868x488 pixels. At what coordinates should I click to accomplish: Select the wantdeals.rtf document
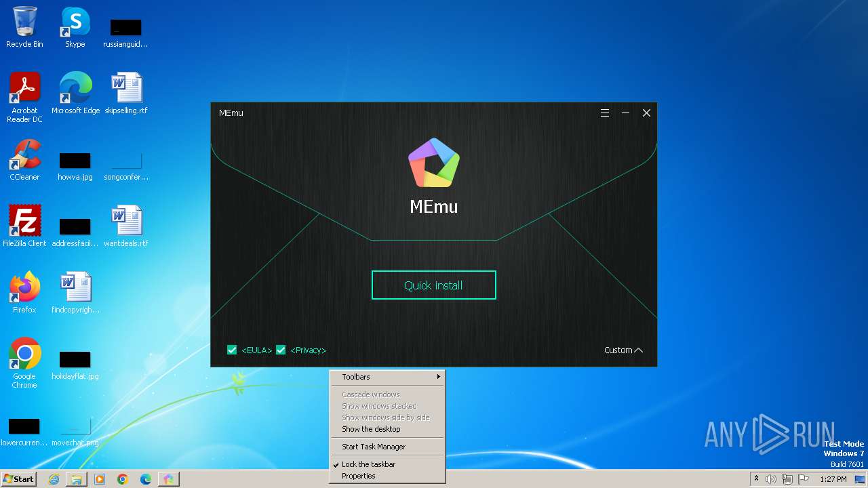pos(126,227)
